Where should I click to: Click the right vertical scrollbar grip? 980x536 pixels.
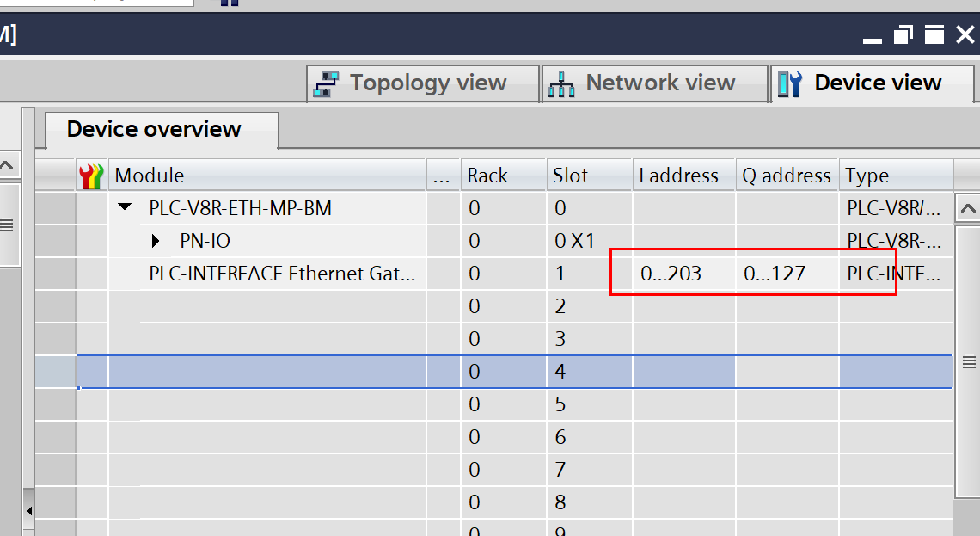pyautogui.click(x=967, y=361)
